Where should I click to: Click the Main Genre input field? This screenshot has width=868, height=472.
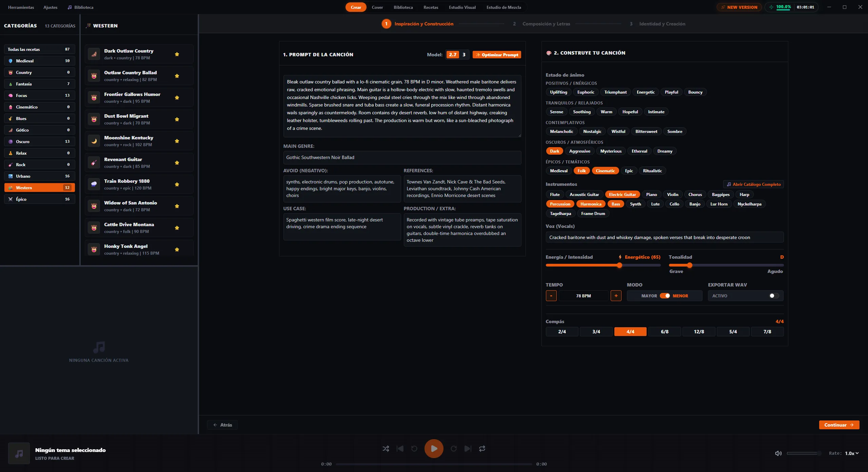pos(402,158)
